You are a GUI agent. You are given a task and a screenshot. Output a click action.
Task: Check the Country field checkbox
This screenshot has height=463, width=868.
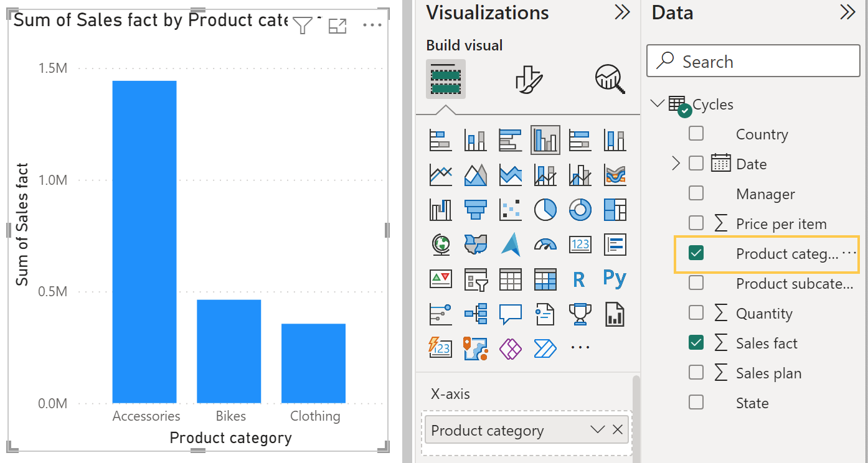click(696, 133)
